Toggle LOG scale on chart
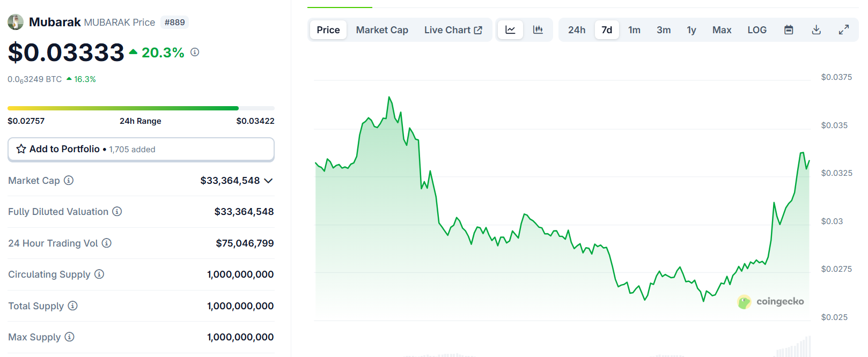Screen dimensions: 868x357 click(757, 30)
